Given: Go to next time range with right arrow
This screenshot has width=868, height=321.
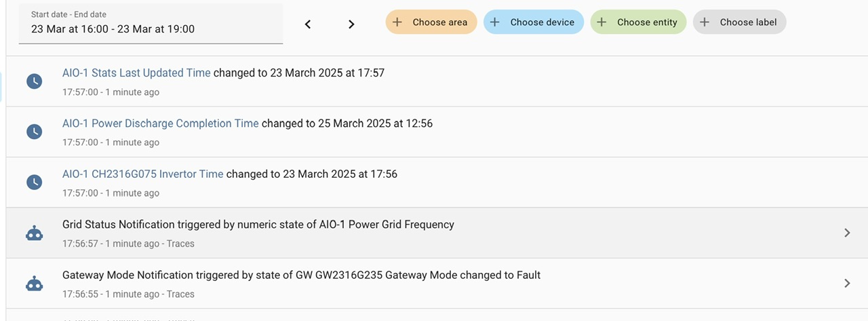Looking at the screenshot, I should pos(351,24).
